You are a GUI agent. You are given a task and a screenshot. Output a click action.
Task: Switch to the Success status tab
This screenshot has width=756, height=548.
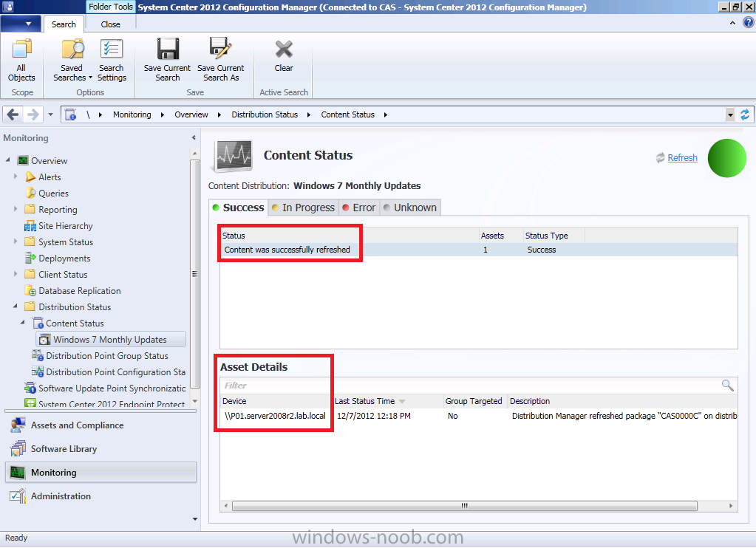[239, 208]
